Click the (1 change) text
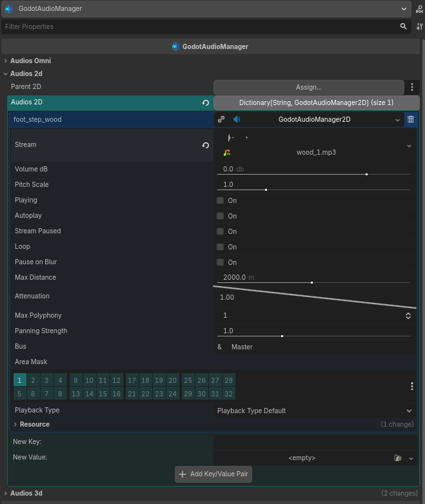Viewport: 425px width, 504px height. pos(397,424)
